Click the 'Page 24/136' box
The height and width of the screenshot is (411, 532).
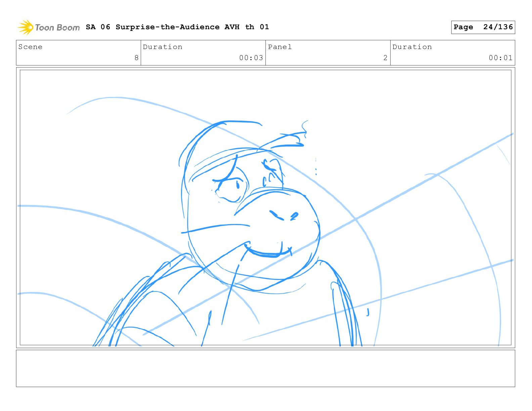coord(483,27)
